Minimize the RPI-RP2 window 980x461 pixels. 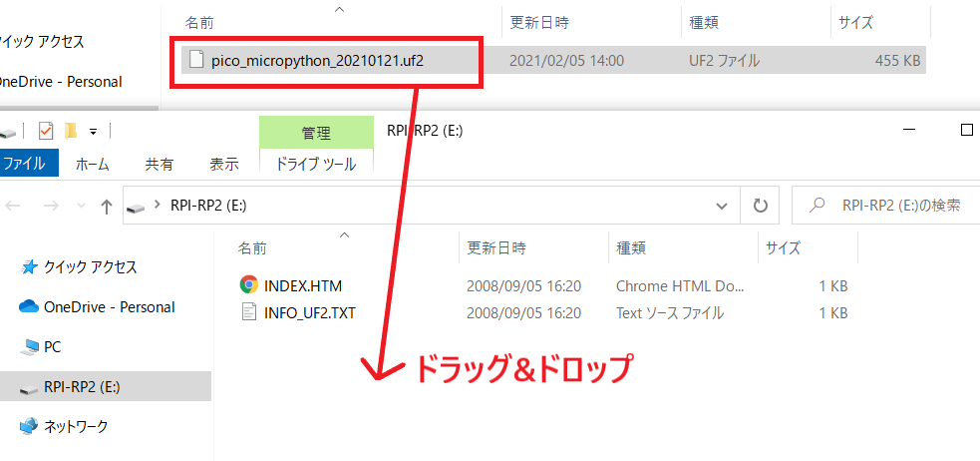[909, 130]
